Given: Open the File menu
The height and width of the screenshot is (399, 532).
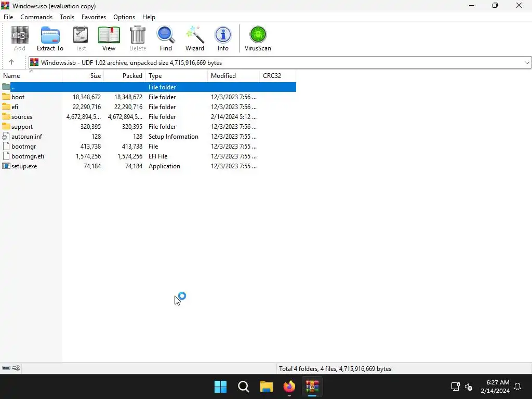Looking at the screenshot, I should (8, 17).
